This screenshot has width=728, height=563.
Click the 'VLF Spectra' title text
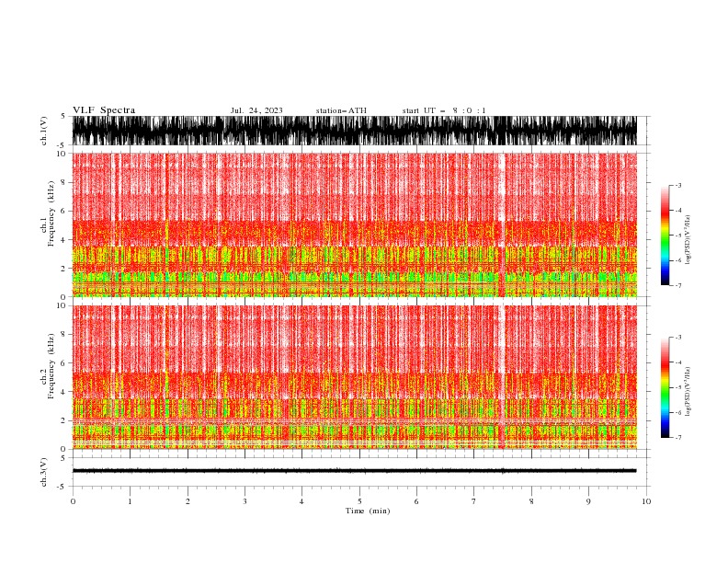pyautogui.click(x=104, y=110)
